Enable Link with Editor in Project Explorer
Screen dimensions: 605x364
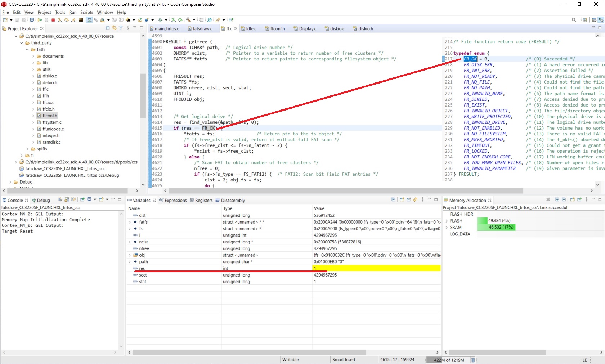114,28
